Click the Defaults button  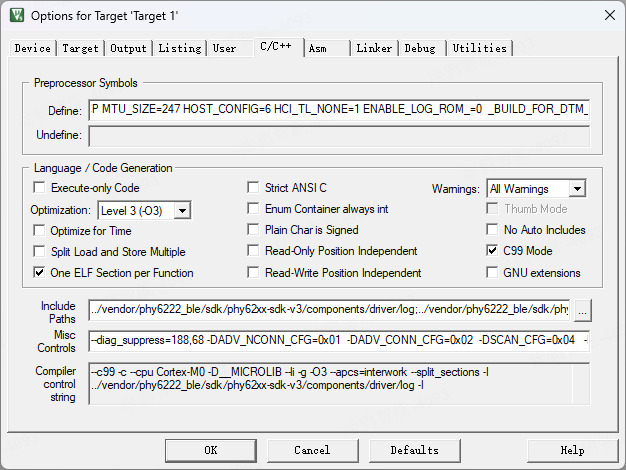pyautogui.click(x=414, y=450)
